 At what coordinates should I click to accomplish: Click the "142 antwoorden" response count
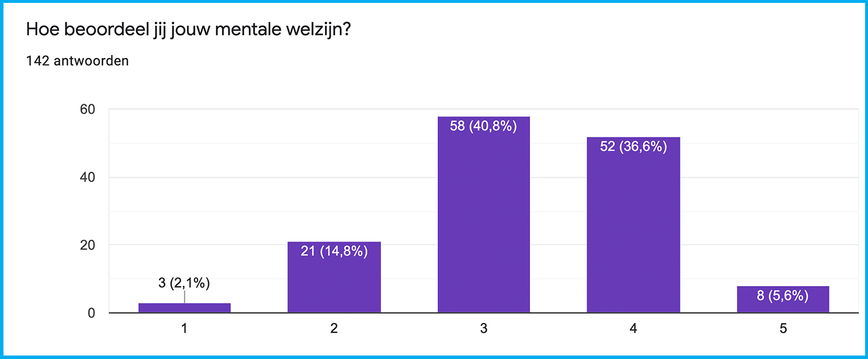click(78, 61)
